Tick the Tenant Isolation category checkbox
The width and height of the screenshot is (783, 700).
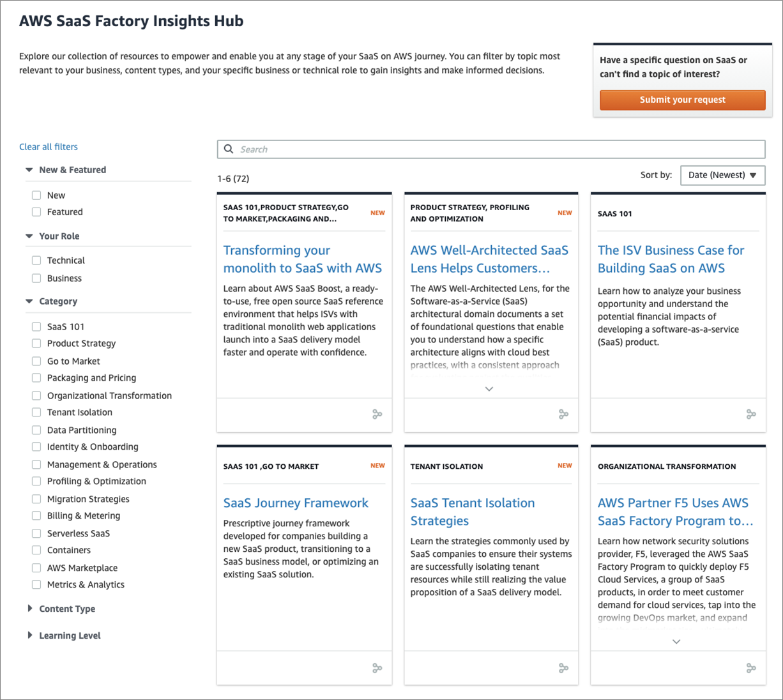click(36, 412)
